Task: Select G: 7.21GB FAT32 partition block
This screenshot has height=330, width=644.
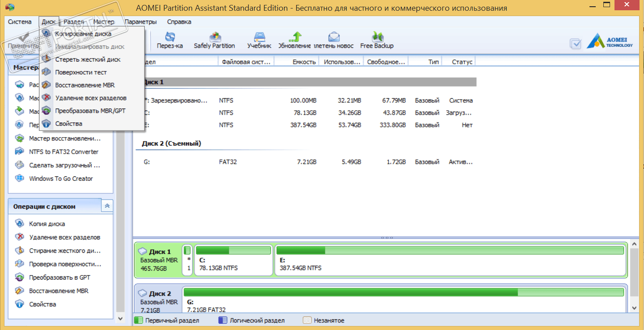Action: pos(404,300)
